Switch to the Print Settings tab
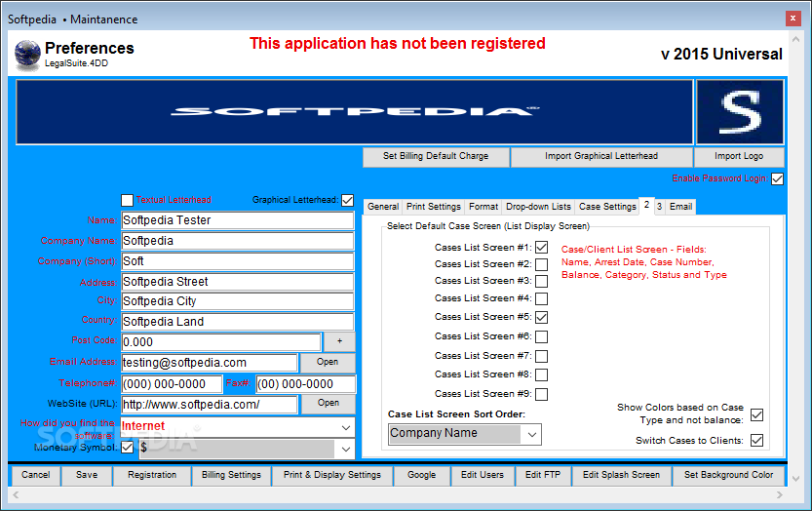This screenshot has width=812, height=511. pyautogui.click(x=434, y=207)
